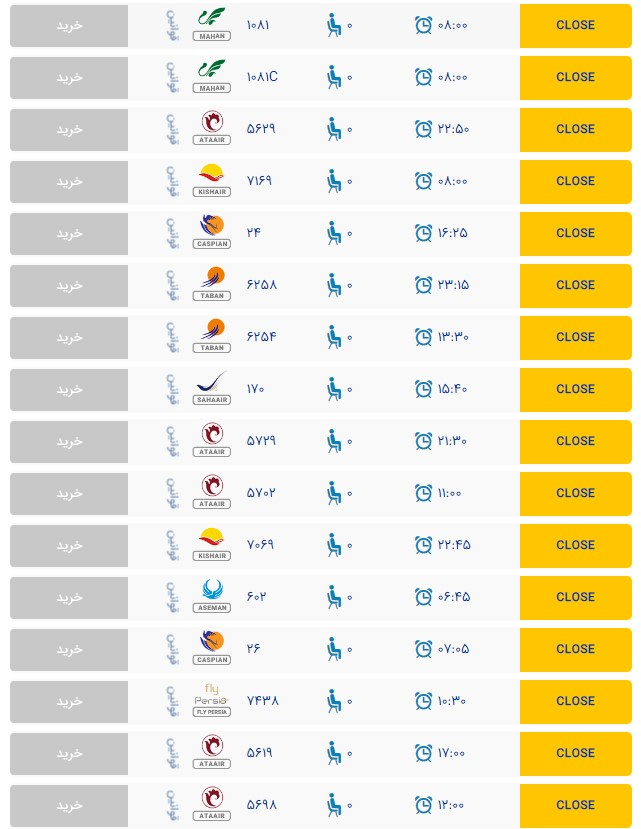Click the Kishair logo on flight 7169
Screen dimensions: 641x829
point(212,180)
